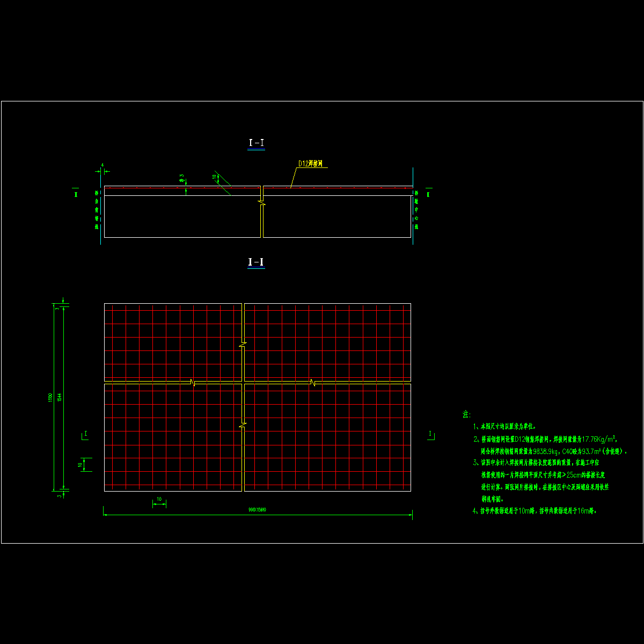Click upper vertical break symbol in mesh plan
Viewport: 644px width, 644px height.
point(243,343)
